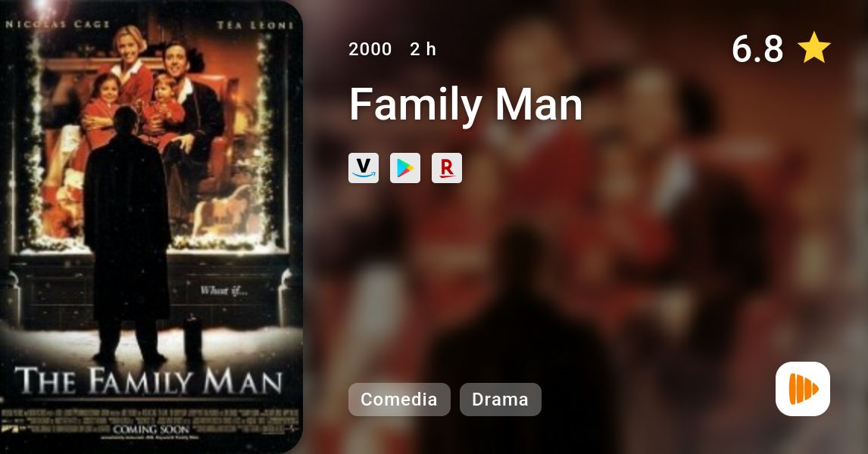Click the Nicolas Cage name on poster
Screen dimensions: 868x454
click(x=58, y=23)
